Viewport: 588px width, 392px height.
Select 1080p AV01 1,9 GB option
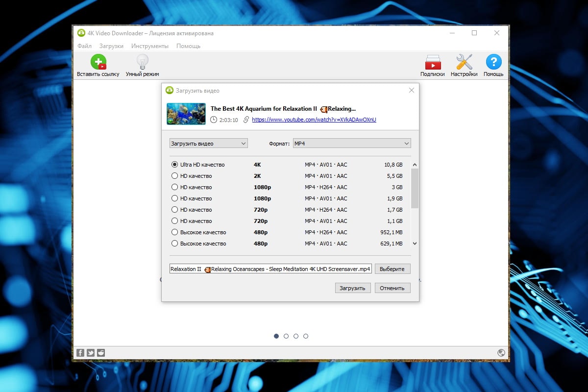(x=174, y=198)
